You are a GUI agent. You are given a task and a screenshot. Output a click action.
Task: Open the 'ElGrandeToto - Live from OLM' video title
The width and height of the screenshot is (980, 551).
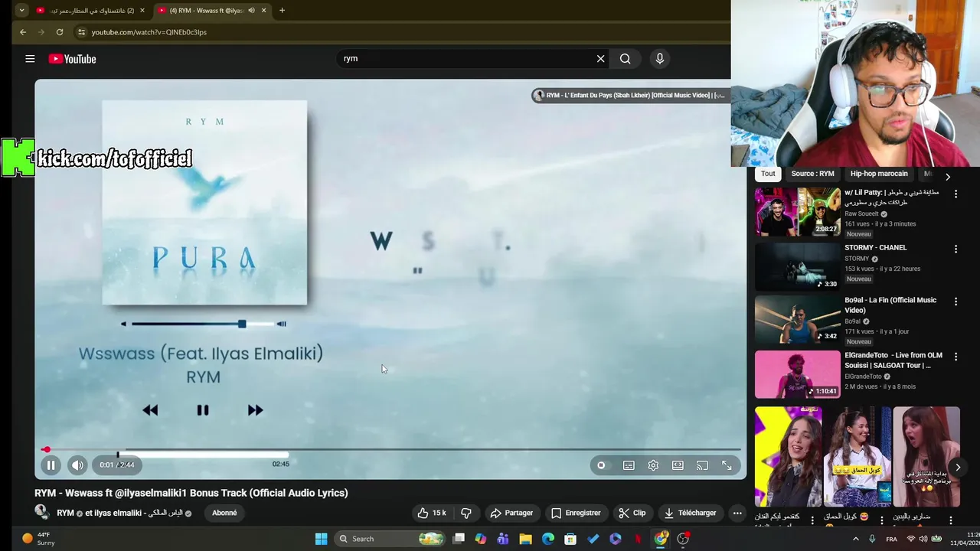pos(893,360)
